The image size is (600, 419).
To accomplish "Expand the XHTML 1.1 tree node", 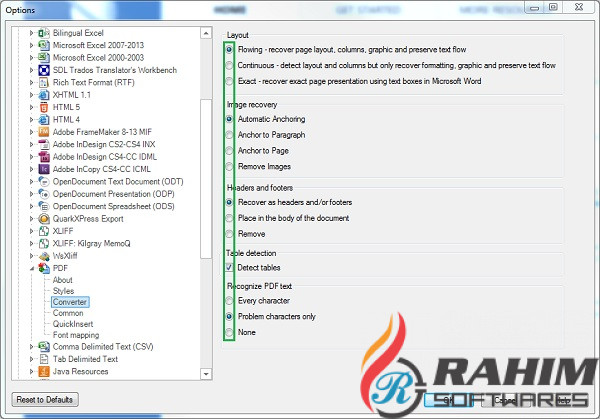I will pos(31,95).
